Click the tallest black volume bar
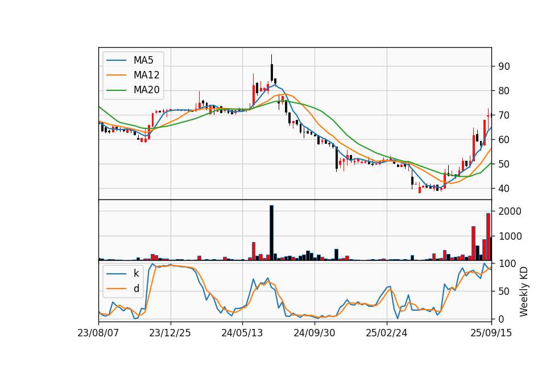The height and width of the screenshot is (392, 546). 272,233
